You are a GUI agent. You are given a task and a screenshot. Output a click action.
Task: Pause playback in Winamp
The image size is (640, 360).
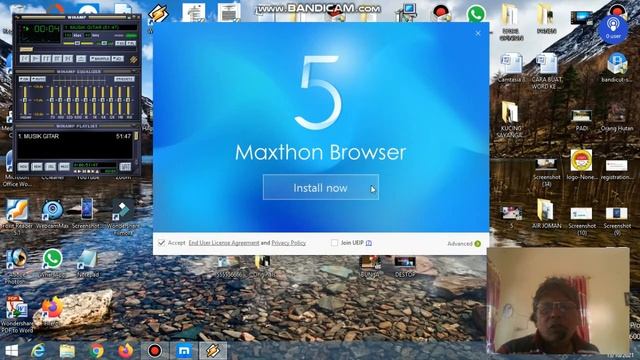[46, 58]
